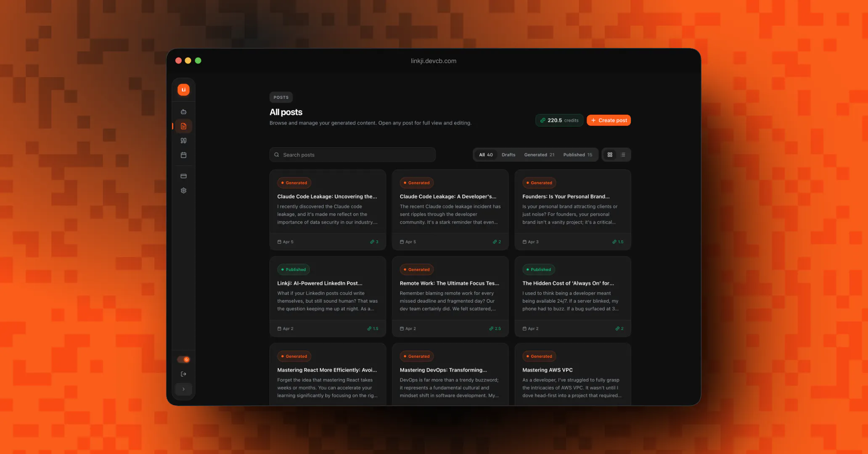The height and width of the screenshot is (454, 868).
Task: Click the Published badge on the Hidden Cost card
Action: point(539,269)
